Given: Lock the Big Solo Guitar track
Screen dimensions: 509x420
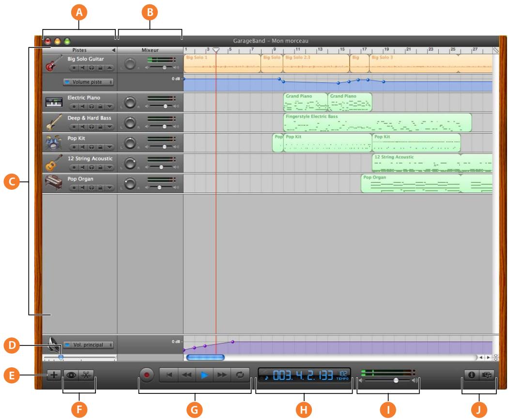Looking at the screenshot, I should click(100, 68).
